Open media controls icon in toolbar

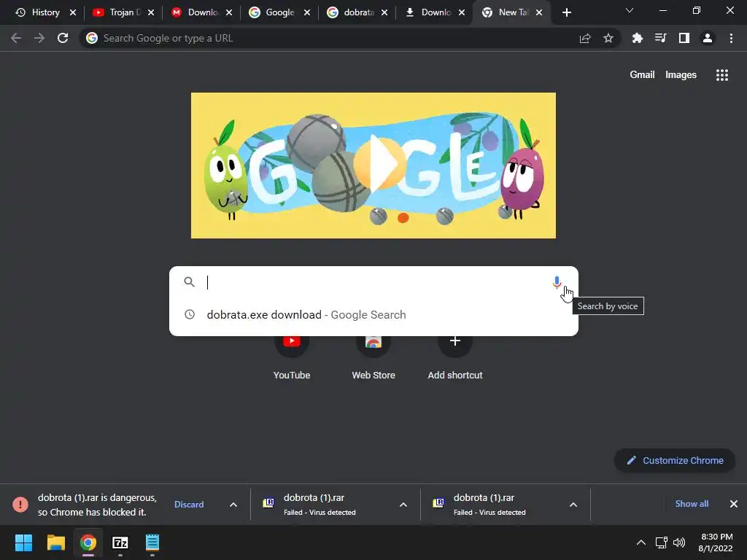(660, 38)
